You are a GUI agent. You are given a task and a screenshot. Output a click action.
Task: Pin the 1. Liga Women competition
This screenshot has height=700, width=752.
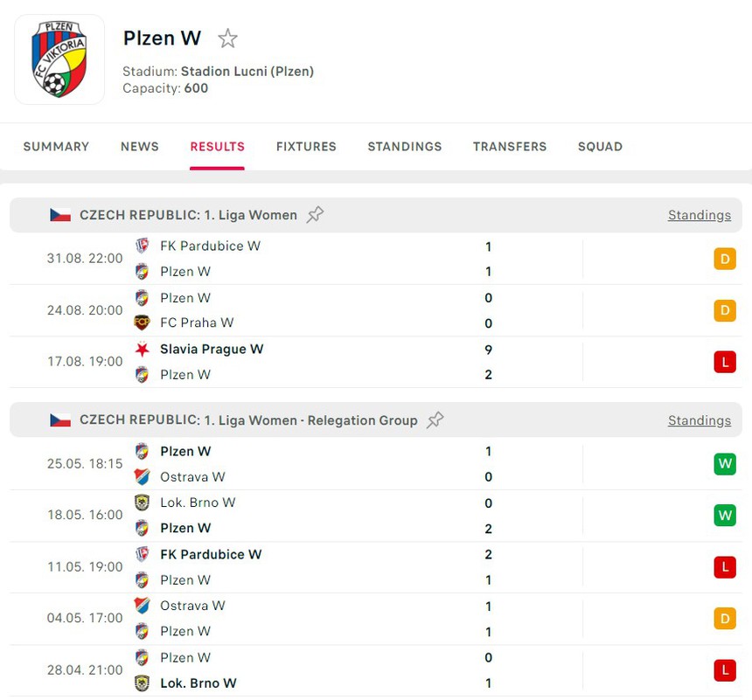point(315,214)
